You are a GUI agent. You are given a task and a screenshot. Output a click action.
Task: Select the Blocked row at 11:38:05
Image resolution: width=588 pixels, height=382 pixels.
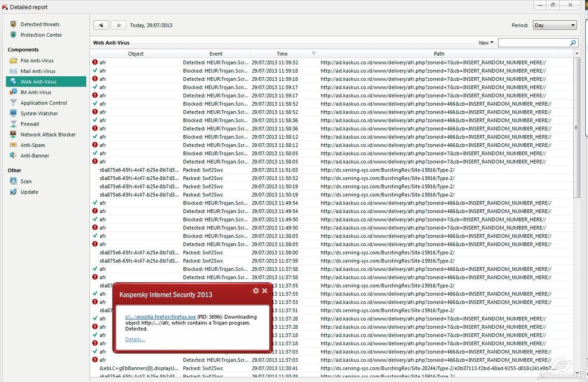[x=332, y=236]
